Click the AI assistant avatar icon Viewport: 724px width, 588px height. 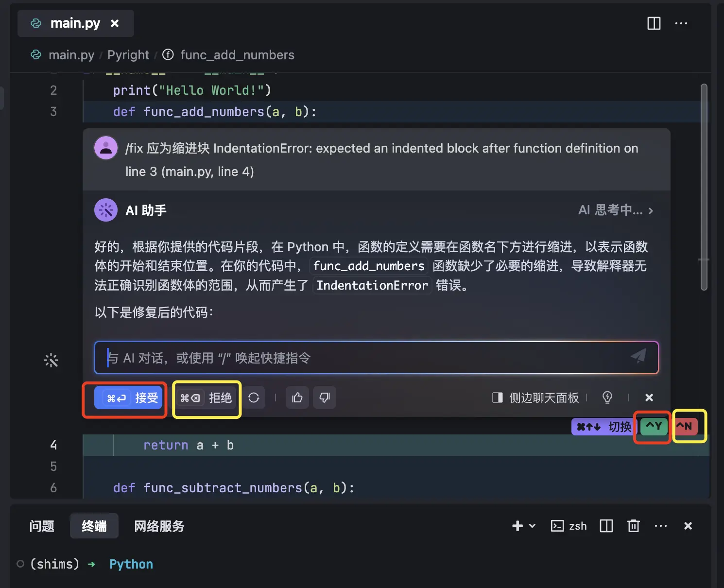pyautogui.click(x=106, y=210)
